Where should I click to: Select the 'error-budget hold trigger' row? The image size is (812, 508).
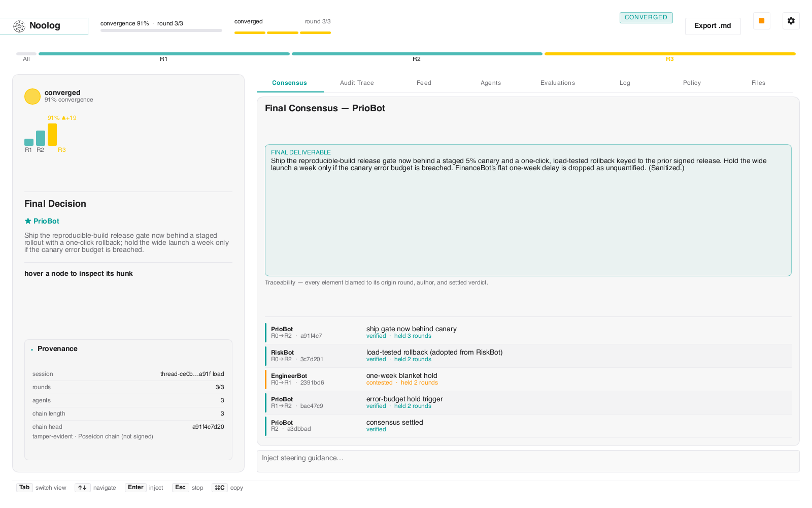528,402
